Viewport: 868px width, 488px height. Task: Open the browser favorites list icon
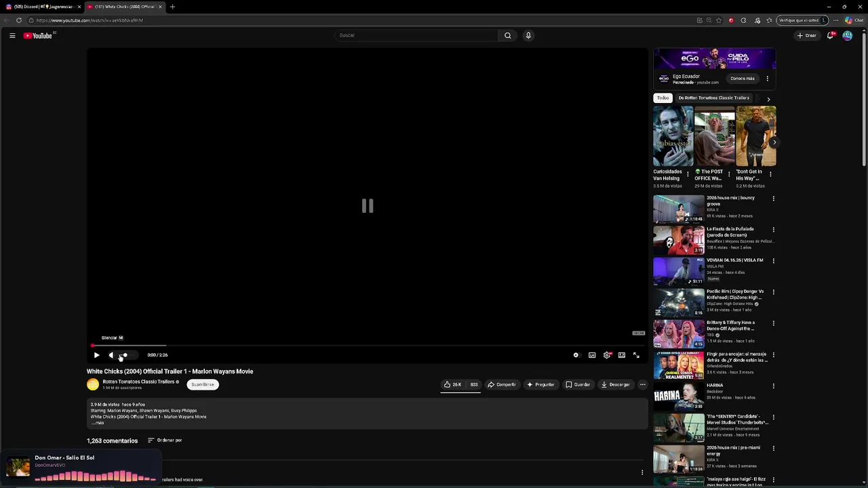pyautogui.click(x=769, y=20)
